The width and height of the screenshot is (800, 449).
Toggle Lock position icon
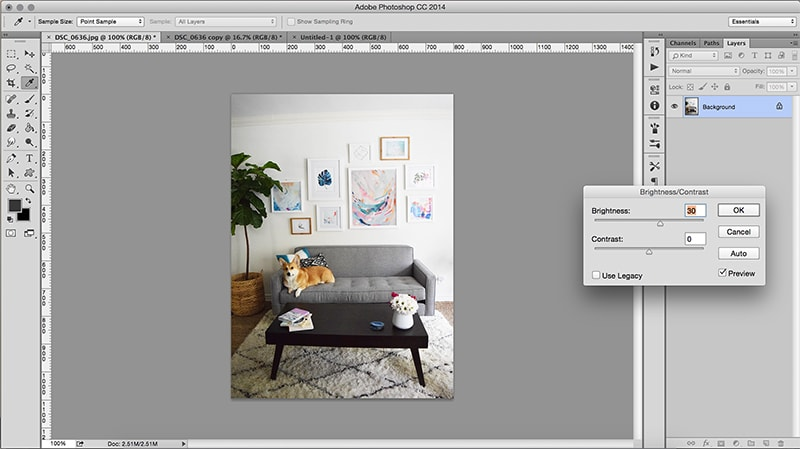click(x=715, y=87)
